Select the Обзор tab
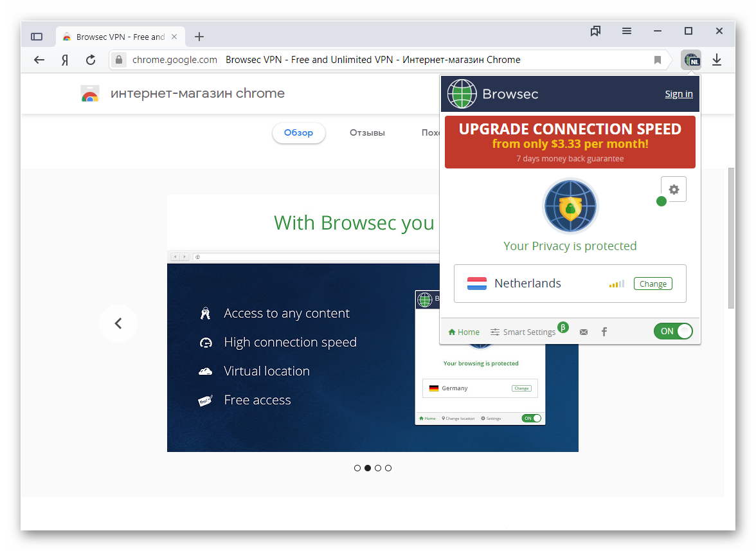Image resolution: width=756 pixels, height=551 pixels. pyautogui.click(x=298, y=132)
